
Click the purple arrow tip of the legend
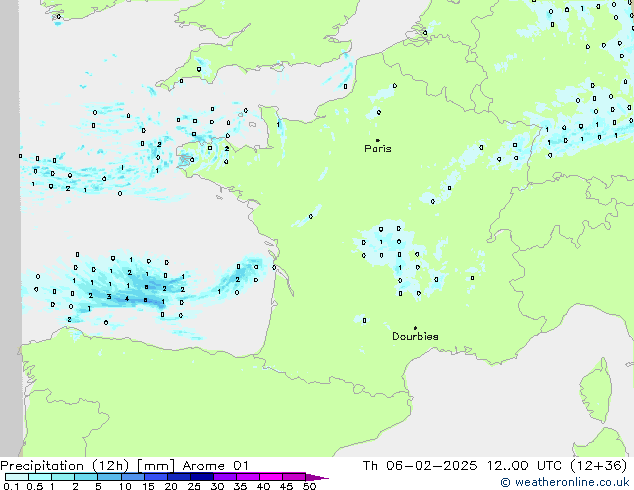coord(317,477)
